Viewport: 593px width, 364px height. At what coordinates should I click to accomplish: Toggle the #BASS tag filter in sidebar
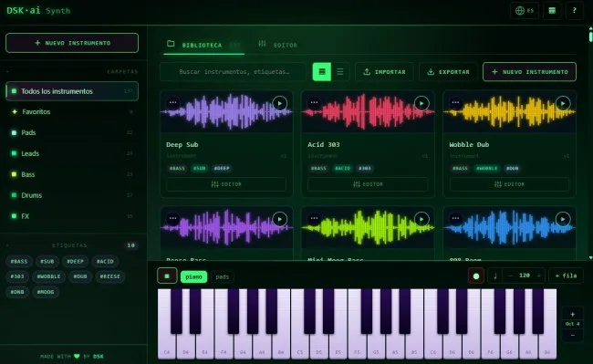pos(19,261)
